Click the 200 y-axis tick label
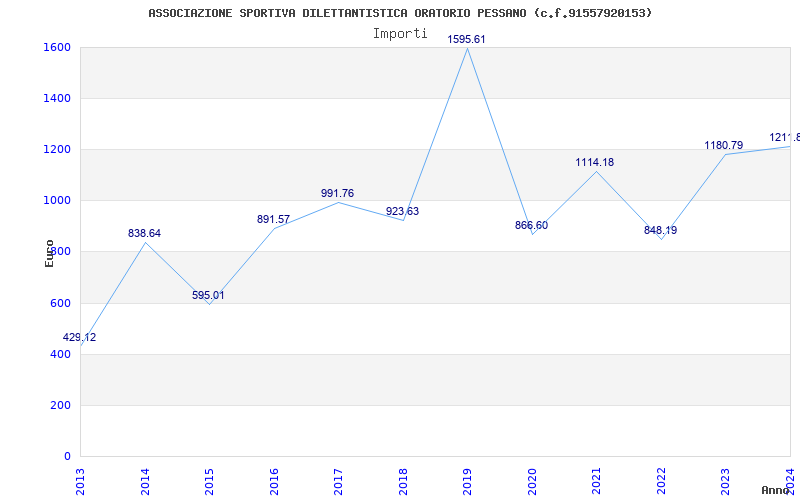The height and width of the screenshot is (500, 800). pyautogui.click(x=58, y=405)
